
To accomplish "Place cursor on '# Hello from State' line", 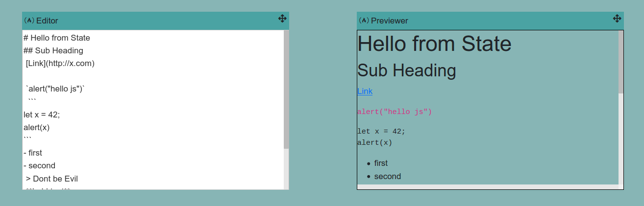I will (57, 38).
